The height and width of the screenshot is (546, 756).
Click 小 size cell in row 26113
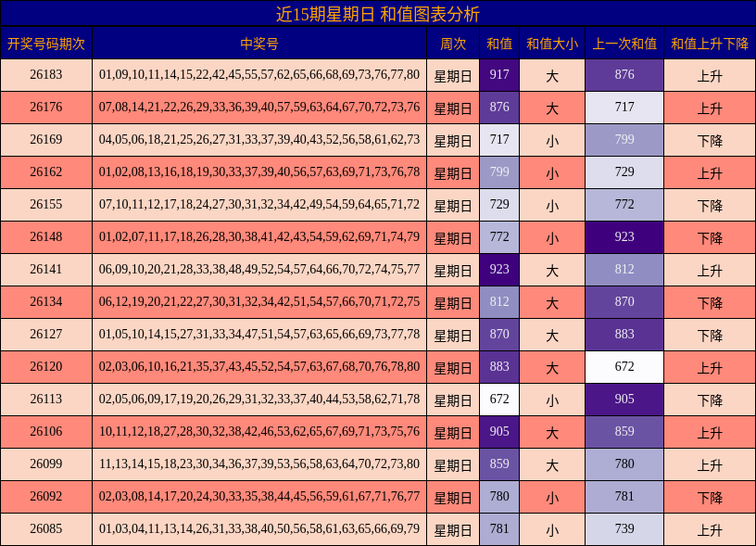pyautogui.click(x=552, y=400)
